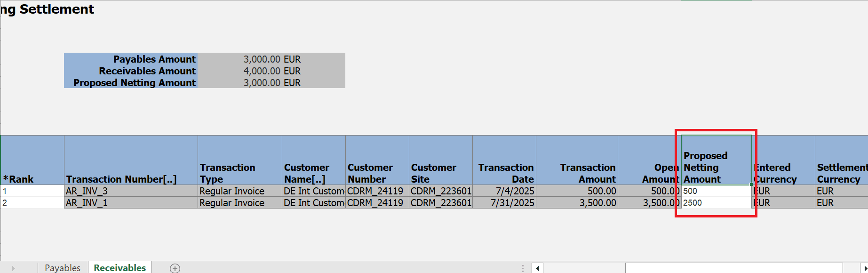Select the Proposed Netting Amount 3,000.00 summary

point(263,83)
